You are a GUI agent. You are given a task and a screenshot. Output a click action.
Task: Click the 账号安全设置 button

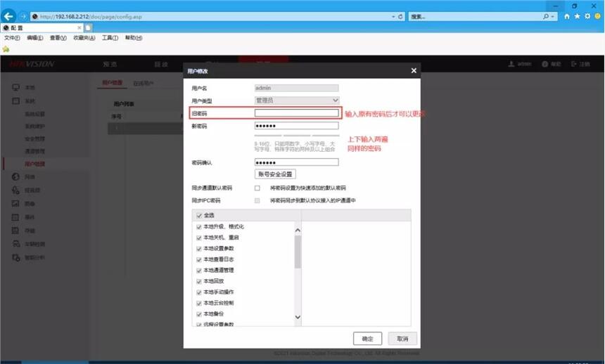coord(275,174)
